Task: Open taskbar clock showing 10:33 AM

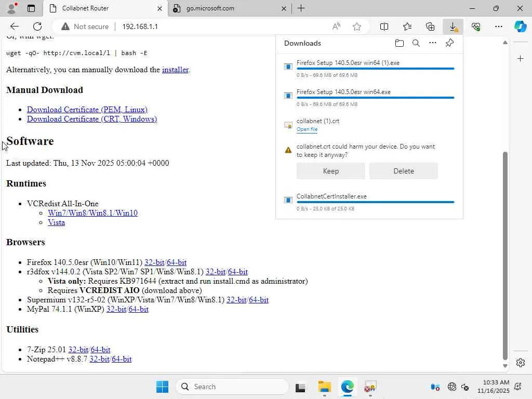Action: point(494,387)
